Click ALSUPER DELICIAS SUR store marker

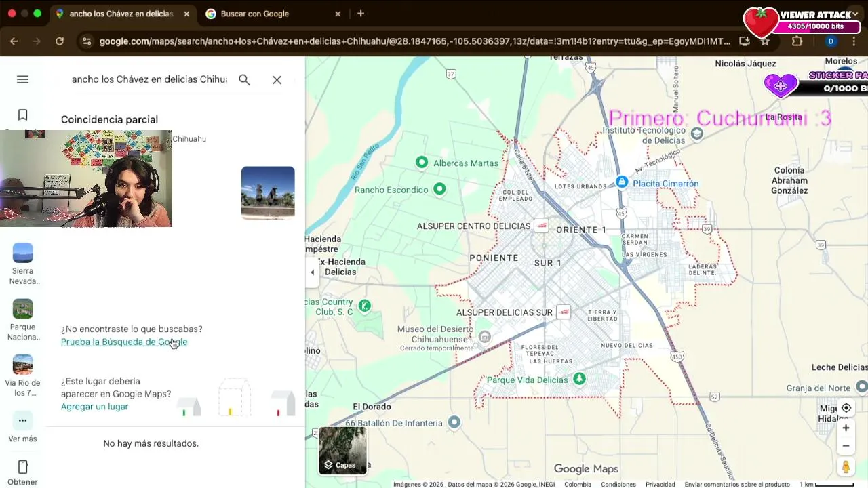564,312
